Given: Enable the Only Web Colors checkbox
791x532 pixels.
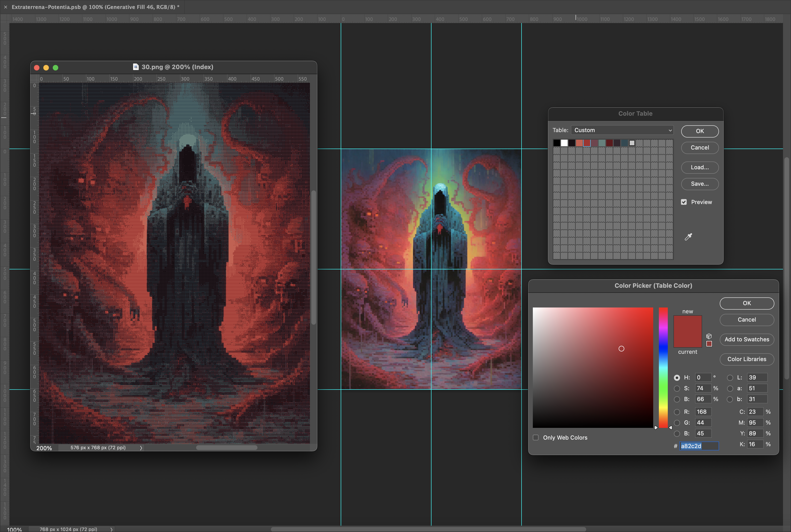Looking at the screenshot, I should coord(535,437).
